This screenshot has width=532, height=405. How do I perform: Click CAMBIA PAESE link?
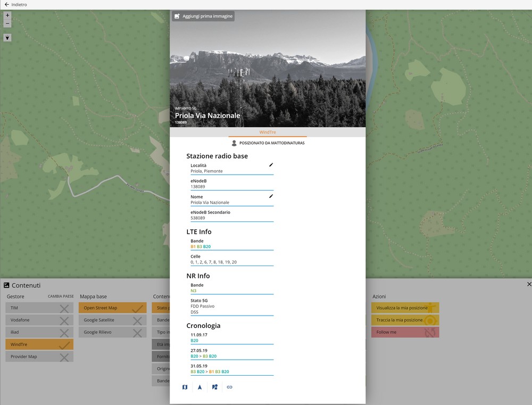click(x=61, y=297)
